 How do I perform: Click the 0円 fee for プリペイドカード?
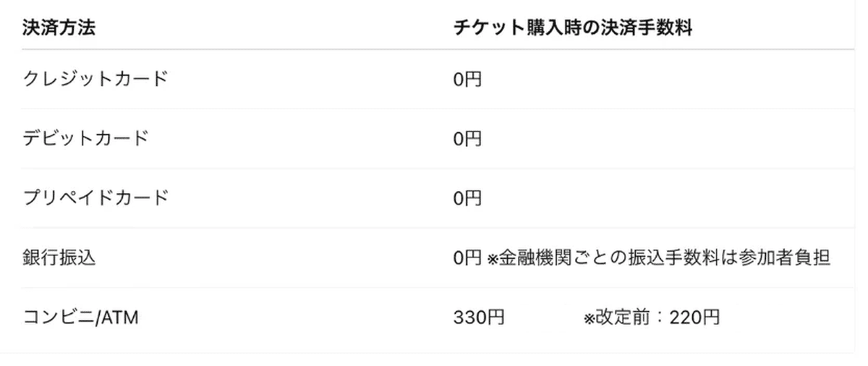coord(467,197)
